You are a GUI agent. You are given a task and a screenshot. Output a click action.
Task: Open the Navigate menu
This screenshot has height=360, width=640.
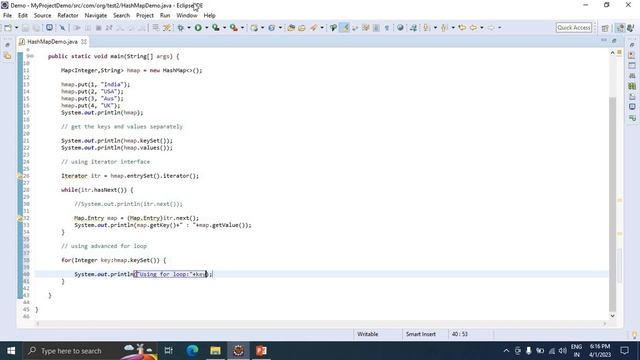click(x=96, y=16)
